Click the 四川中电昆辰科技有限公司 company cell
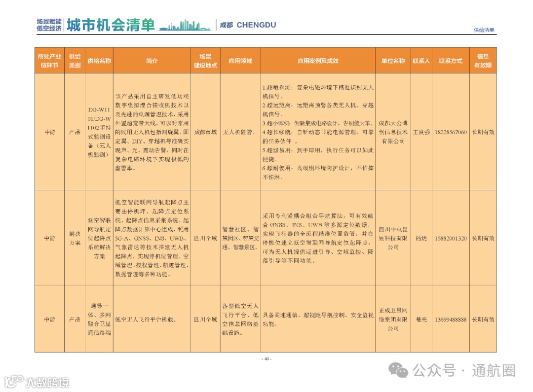This screenshot has width=533, height=392. coord(393,238)
